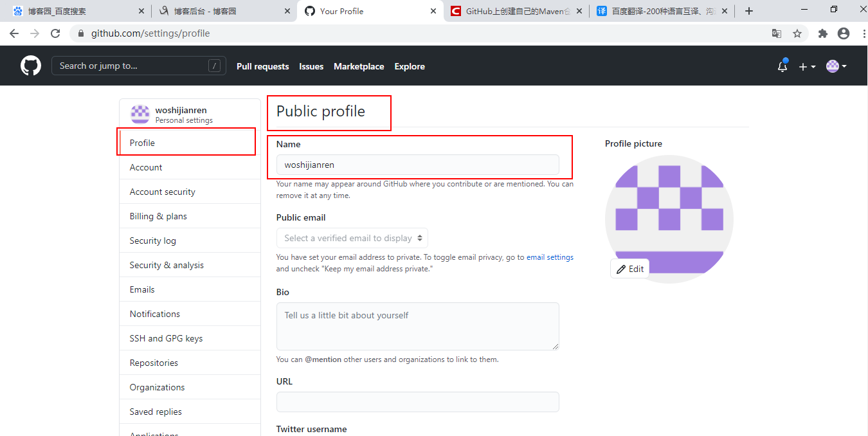868x436 pixels.
Task: Open Notifications settings in sidebar
Action: tap(190, 314)
